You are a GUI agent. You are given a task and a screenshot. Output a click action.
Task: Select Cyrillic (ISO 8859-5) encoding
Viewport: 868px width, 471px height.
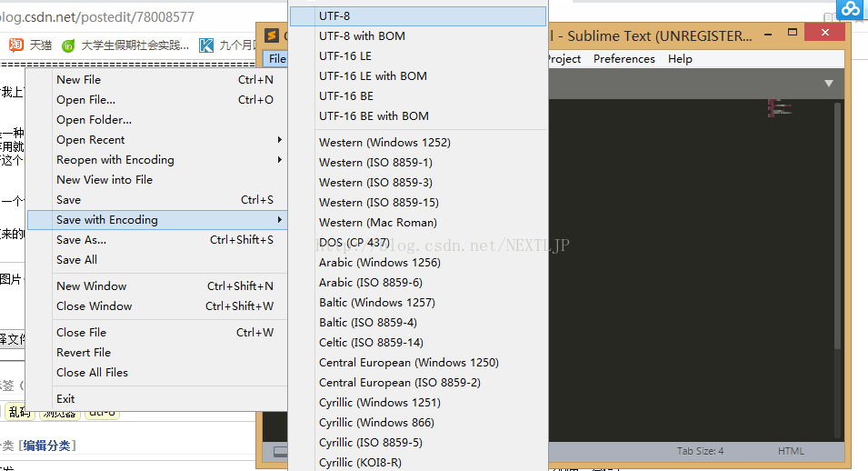pyautogui.click(x=418, y=442)
